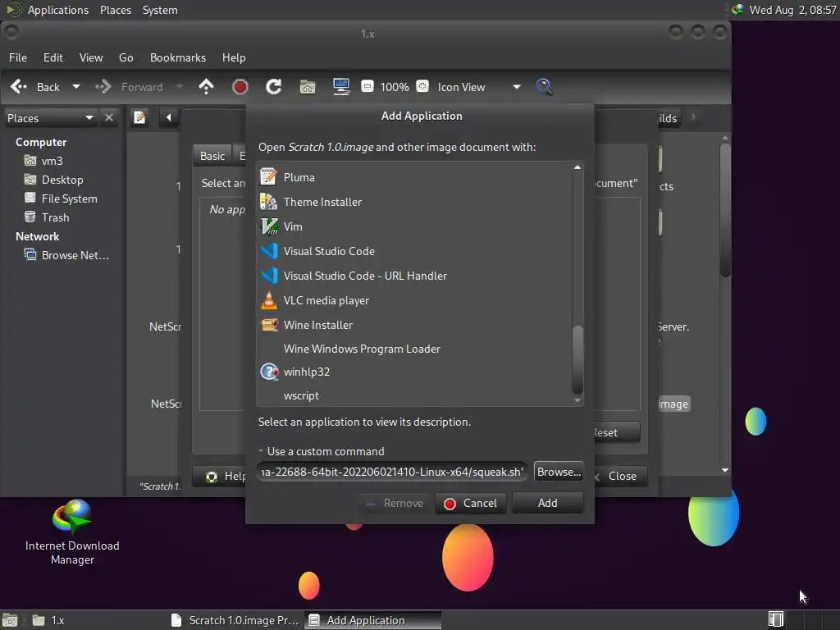Screen dimensions: 840x630
Task: Click the Browse... button
Action: pyautogui.click(x=558, y=472)
